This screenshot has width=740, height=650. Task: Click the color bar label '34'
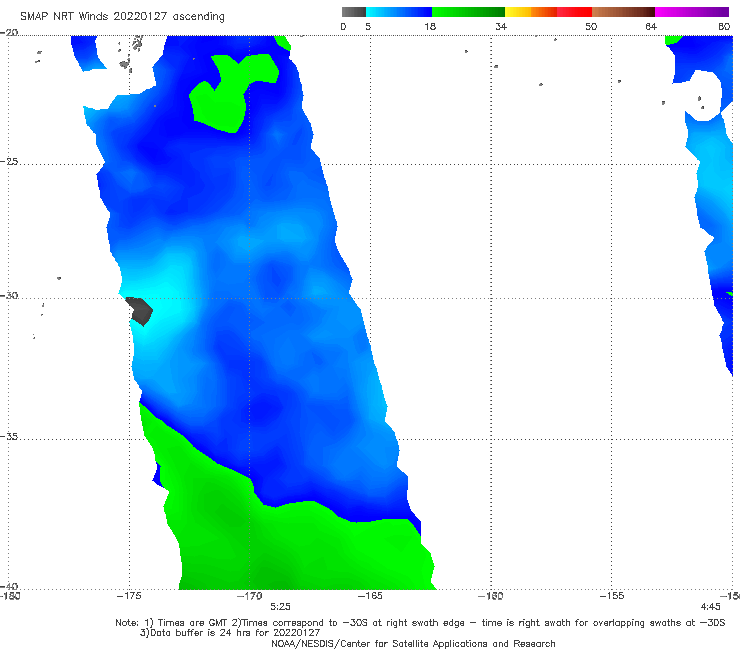(501, 26)
